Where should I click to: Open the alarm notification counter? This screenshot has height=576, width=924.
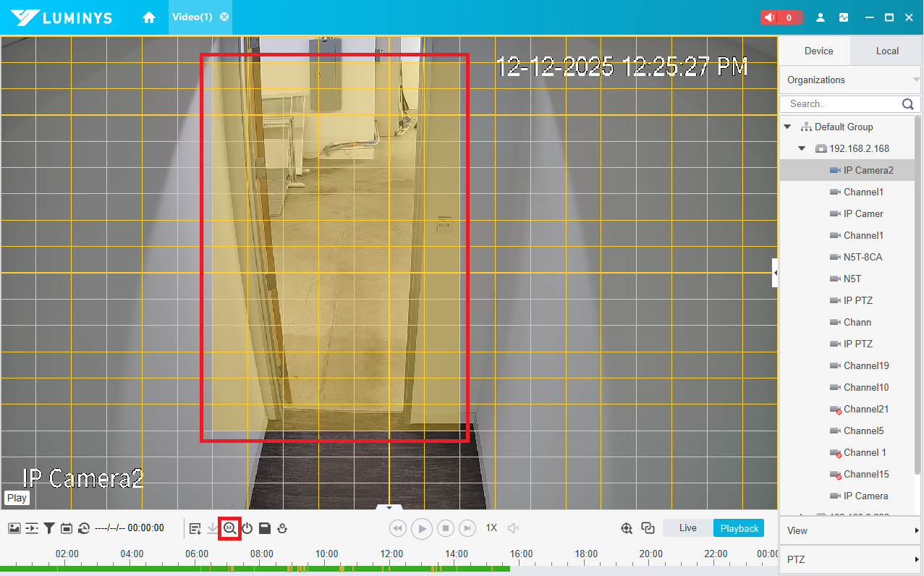click(x=781, y=17)
